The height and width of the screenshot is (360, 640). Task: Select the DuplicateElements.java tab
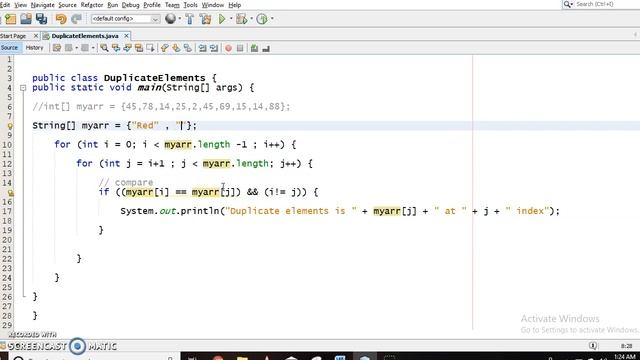(x=85, y=36)
